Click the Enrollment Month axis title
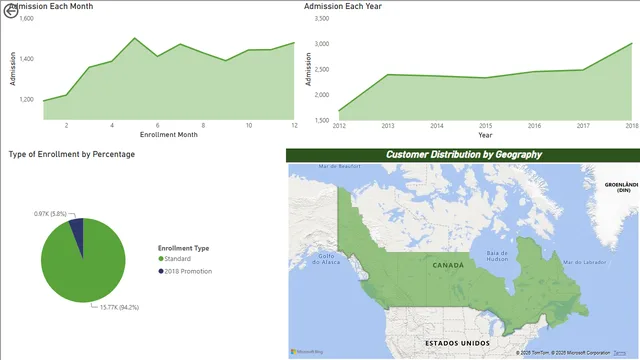The height and width of the screenshot is (360, 640). click(169, 135)
